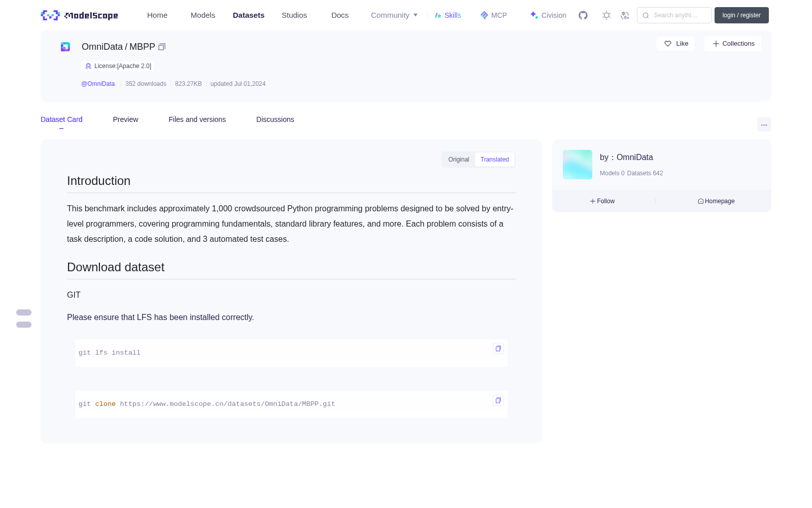Click the Skills nav icon link
The height and width of the screenshot is (508, 812).
pyautogui.click(x=448, y=15)
